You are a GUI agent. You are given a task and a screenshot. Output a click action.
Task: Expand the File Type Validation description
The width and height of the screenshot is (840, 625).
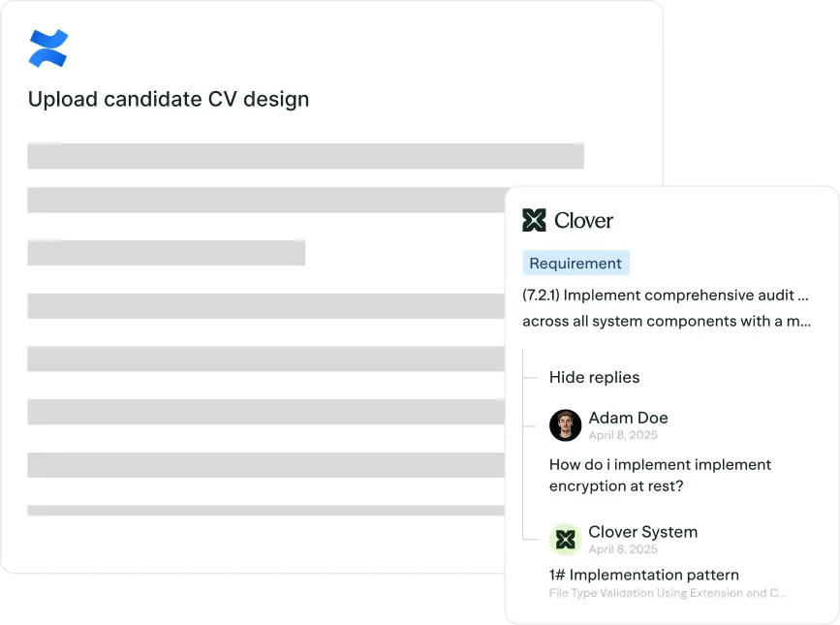(669, 592)
